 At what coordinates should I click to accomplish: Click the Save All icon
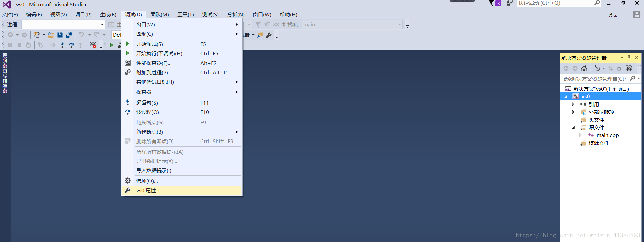(x=69, y=35)
